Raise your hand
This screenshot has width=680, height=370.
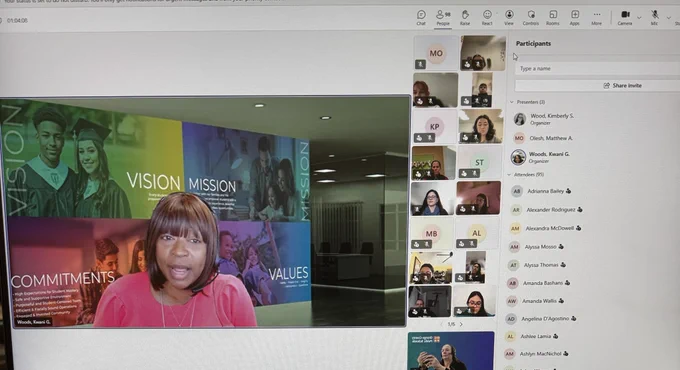pos(465,18)
